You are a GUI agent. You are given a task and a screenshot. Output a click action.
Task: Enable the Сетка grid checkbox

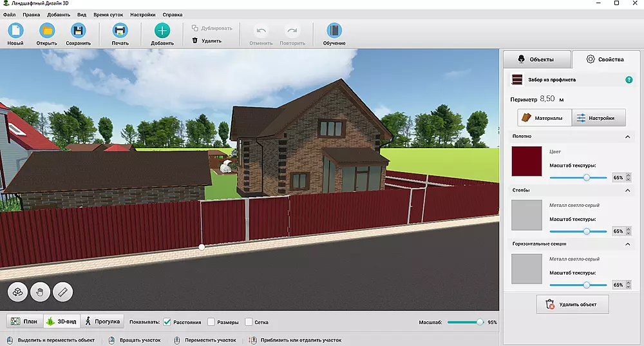tap(248, 322)
